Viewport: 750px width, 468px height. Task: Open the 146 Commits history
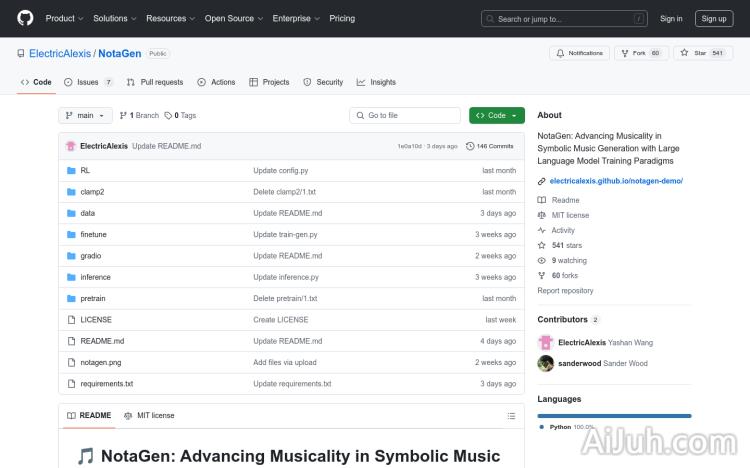(x=490, y=146)
